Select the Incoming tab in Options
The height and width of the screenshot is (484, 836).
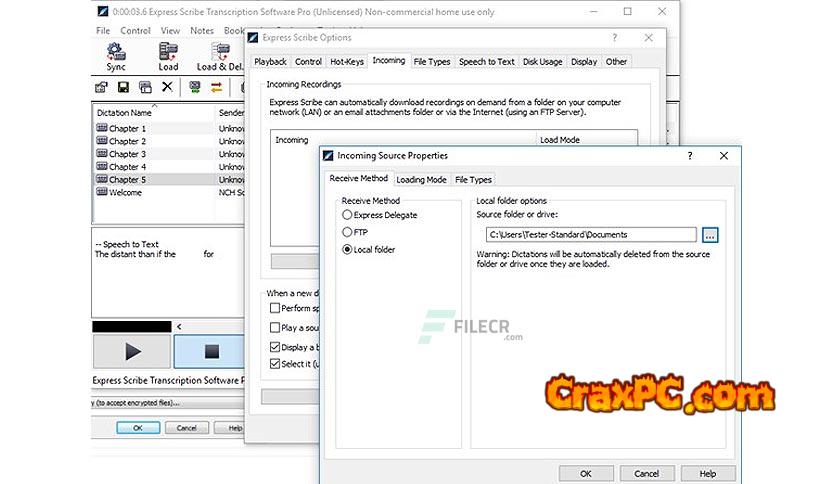(389, 61)
